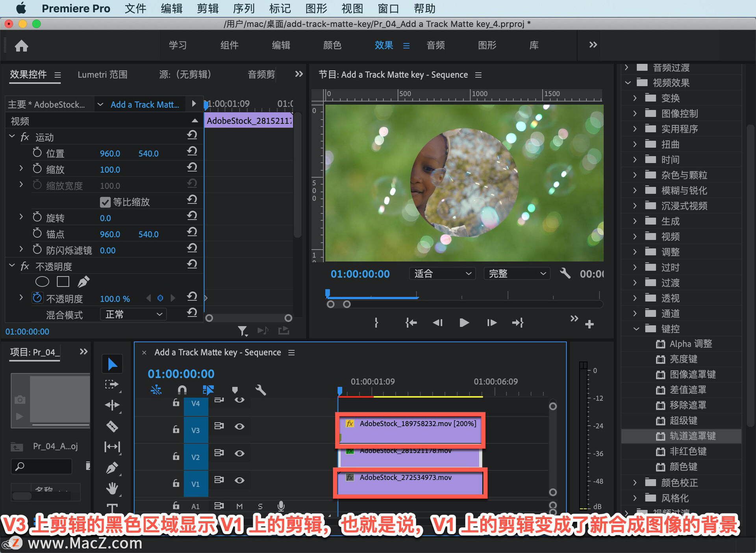Select the Ultra Key effect (超级键)

pos(683,421)
